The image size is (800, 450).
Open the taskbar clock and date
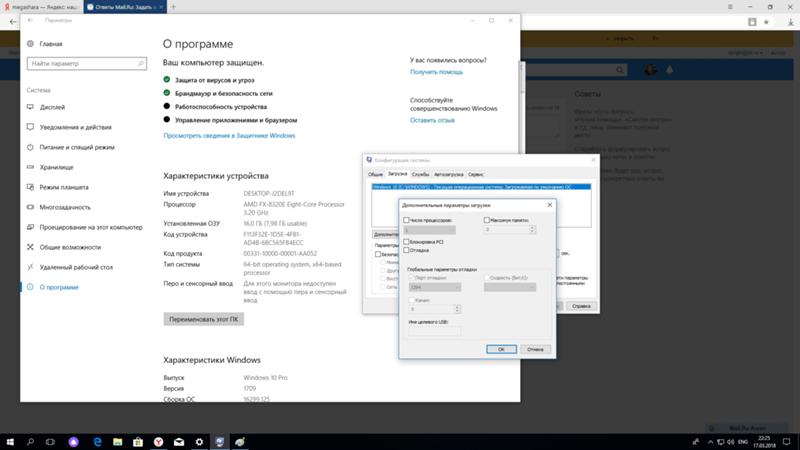[x=764, y=442]
